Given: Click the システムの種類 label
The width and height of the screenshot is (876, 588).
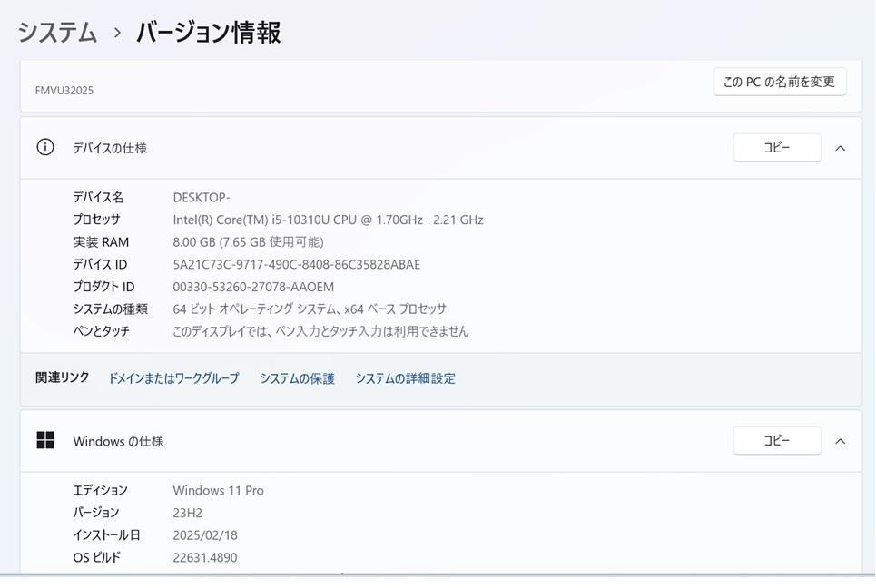Looking at the screenshot, I should pos(111,309).
